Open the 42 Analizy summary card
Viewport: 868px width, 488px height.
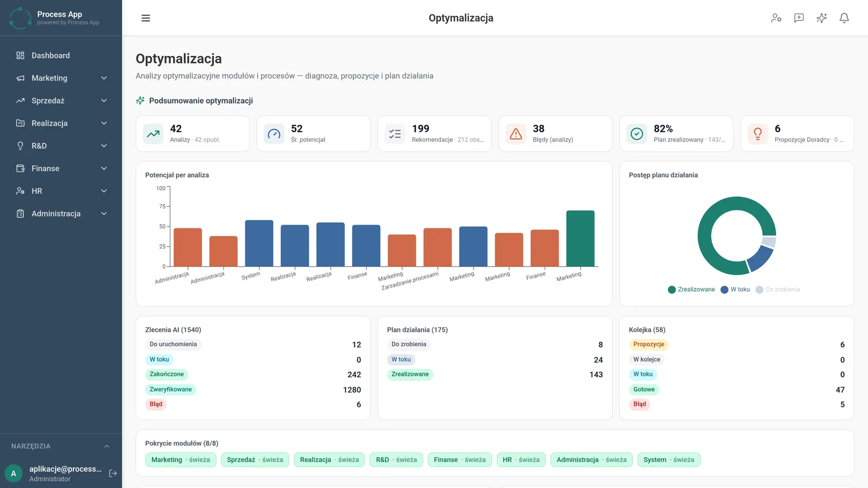coord(193,133)
